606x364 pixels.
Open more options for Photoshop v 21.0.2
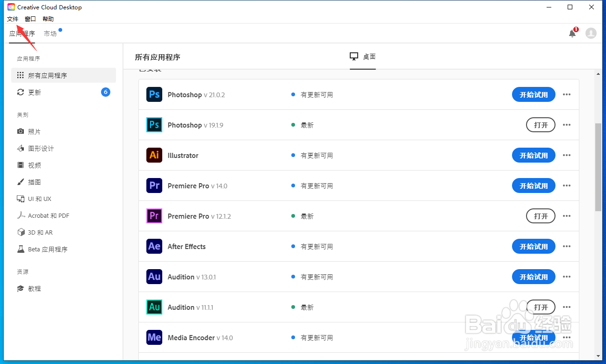click(567, 94)
